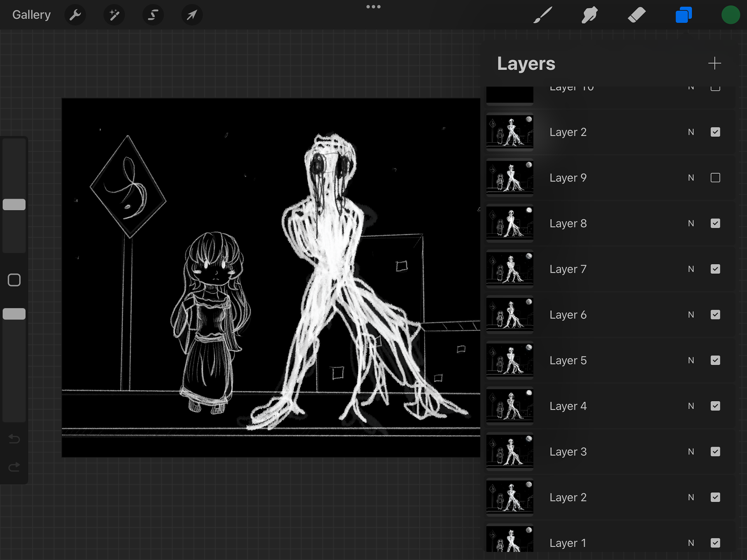
Task: Tap the Undo arrow in sidebar
Action: (14, 439)
